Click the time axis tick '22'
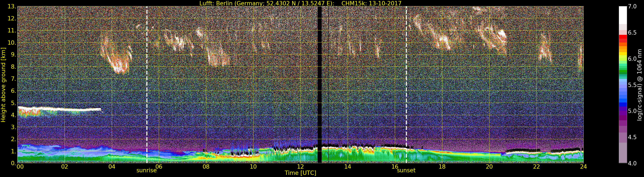The image size is (644, 177). (536, 166)
